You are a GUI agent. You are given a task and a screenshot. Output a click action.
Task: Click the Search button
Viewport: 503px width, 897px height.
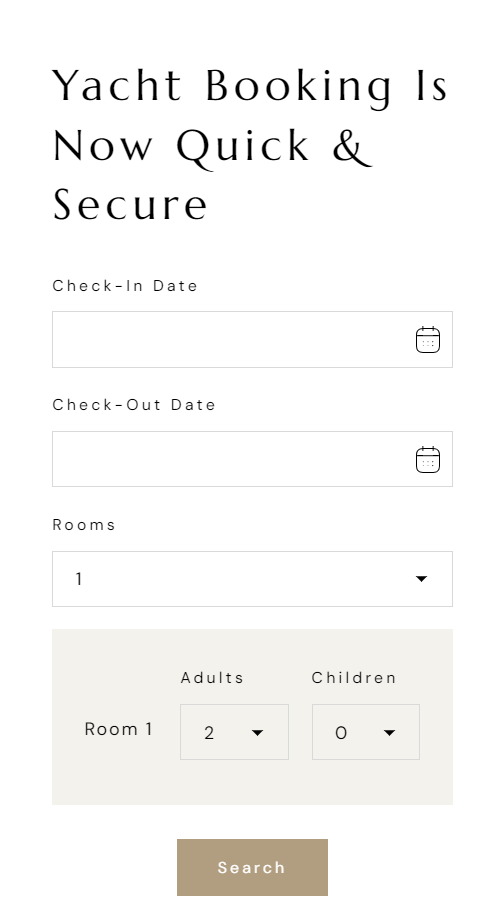(x=252, y=867)
